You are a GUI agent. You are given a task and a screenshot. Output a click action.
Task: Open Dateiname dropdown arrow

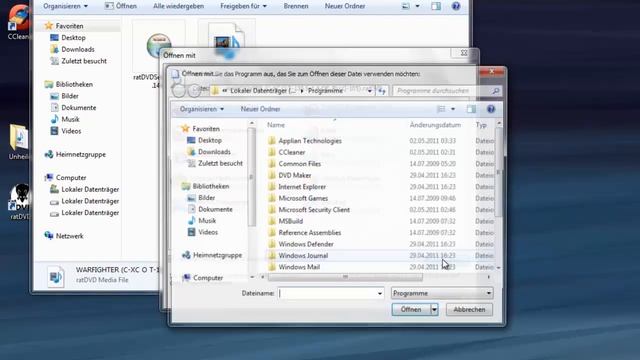coord(380,293)
